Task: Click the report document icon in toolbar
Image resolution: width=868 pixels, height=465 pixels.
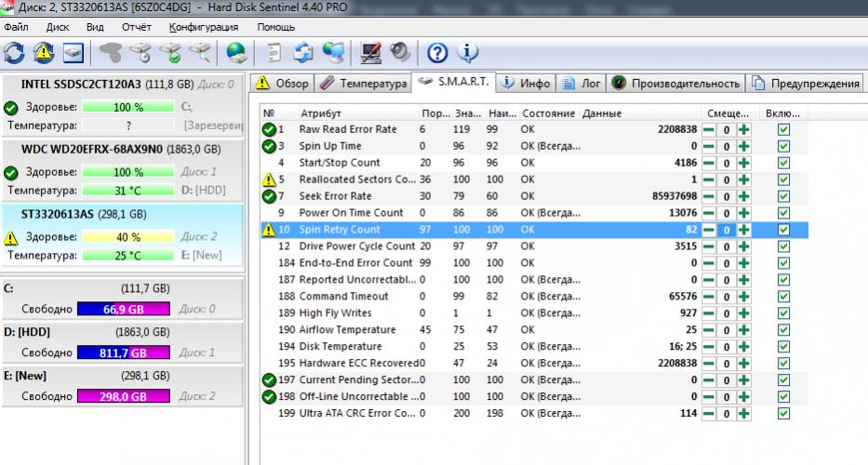Action: point(276,52)
